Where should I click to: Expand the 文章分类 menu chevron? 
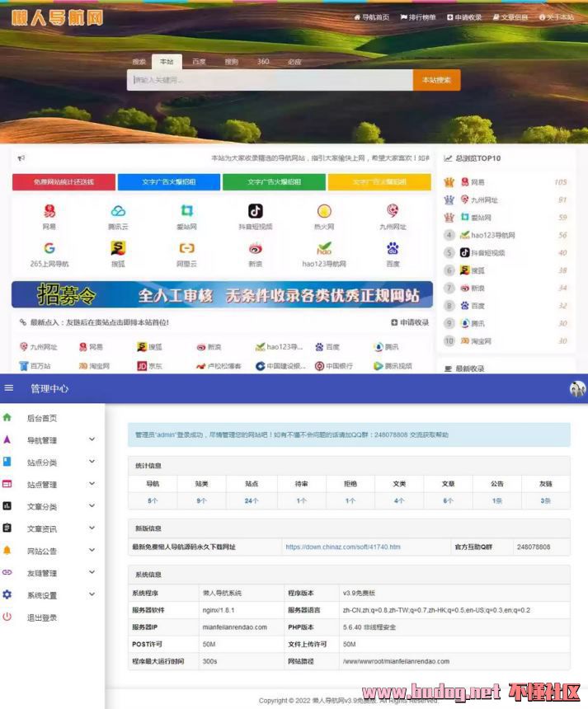coord(92,505)
